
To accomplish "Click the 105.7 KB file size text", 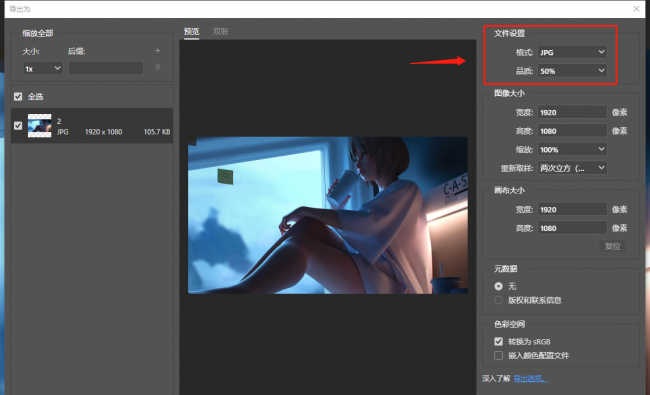I will click(157, 132).
